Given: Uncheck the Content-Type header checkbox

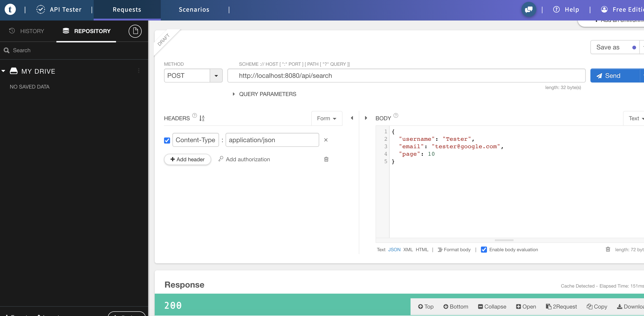Looking at the screenshot, I should point(167,140).
